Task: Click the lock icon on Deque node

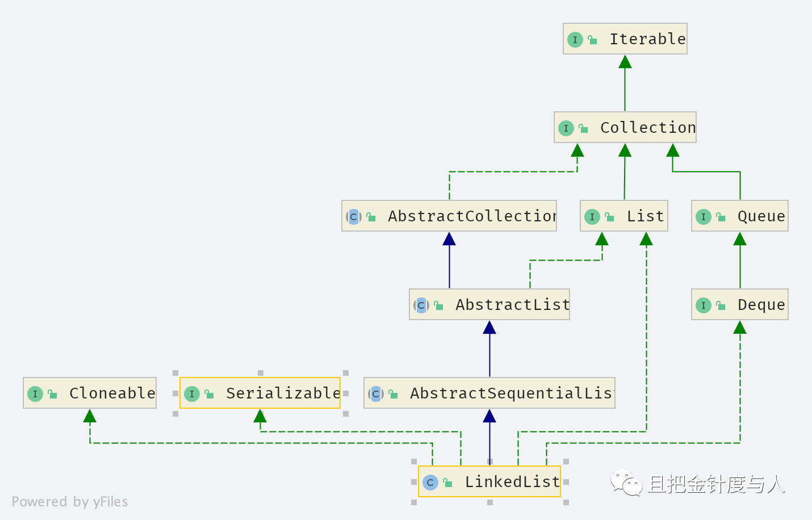Action: click(721, 305)
